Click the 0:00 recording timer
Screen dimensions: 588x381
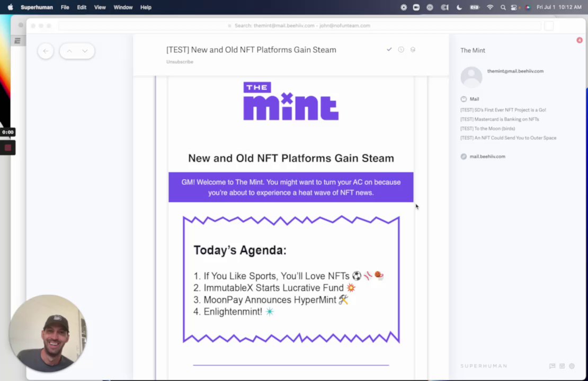point(7,132)
